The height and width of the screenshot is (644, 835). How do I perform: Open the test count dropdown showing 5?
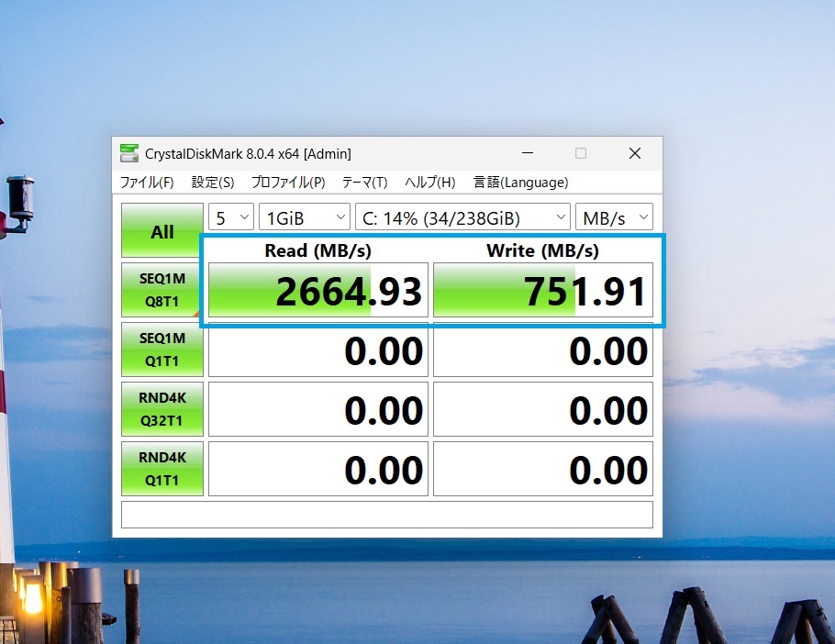tap(231, 217)
